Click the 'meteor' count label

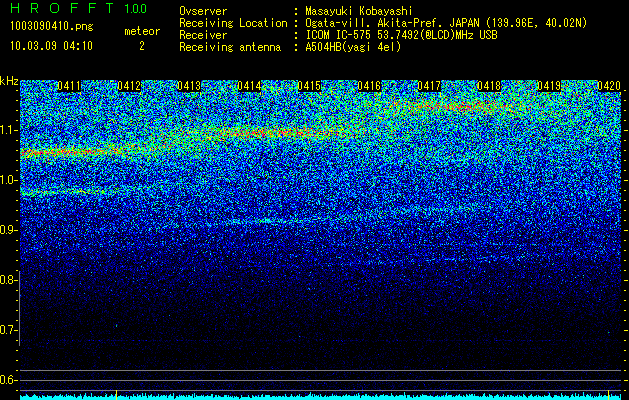(x=142, y=31)
